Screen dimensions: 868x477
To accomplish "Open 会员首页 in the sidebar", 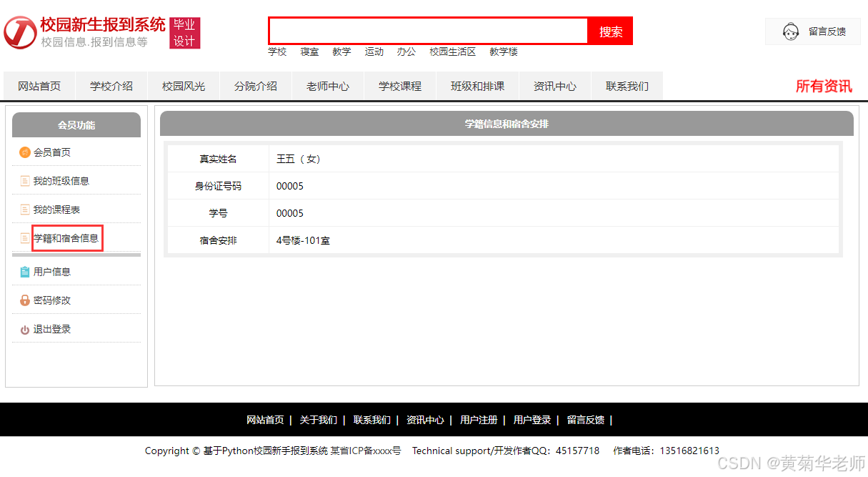I will coord(52,152).
